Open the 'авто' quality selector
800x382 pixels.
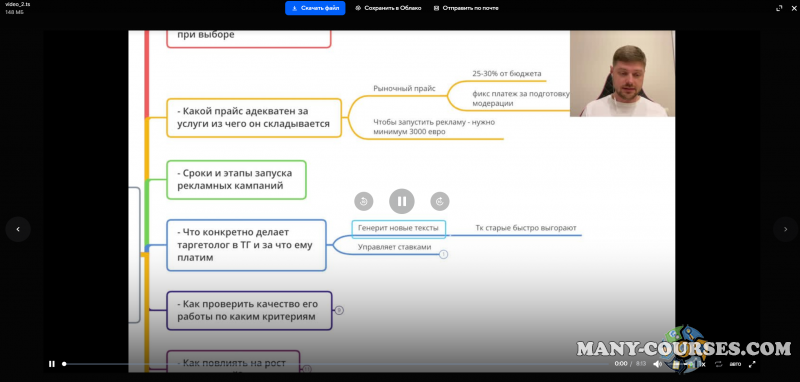point(735,364)
